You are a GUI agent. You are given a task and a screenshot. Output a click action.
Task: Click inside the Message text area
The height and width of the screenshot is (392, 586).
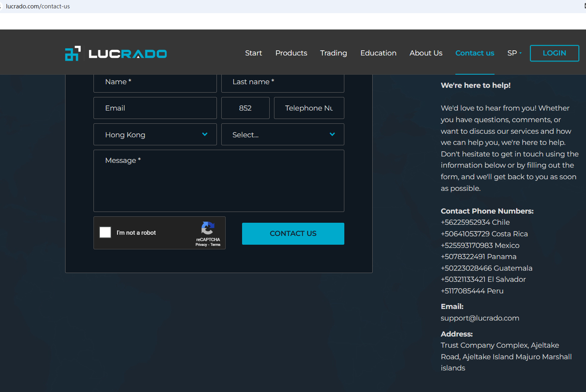click(x=219, y=181)
